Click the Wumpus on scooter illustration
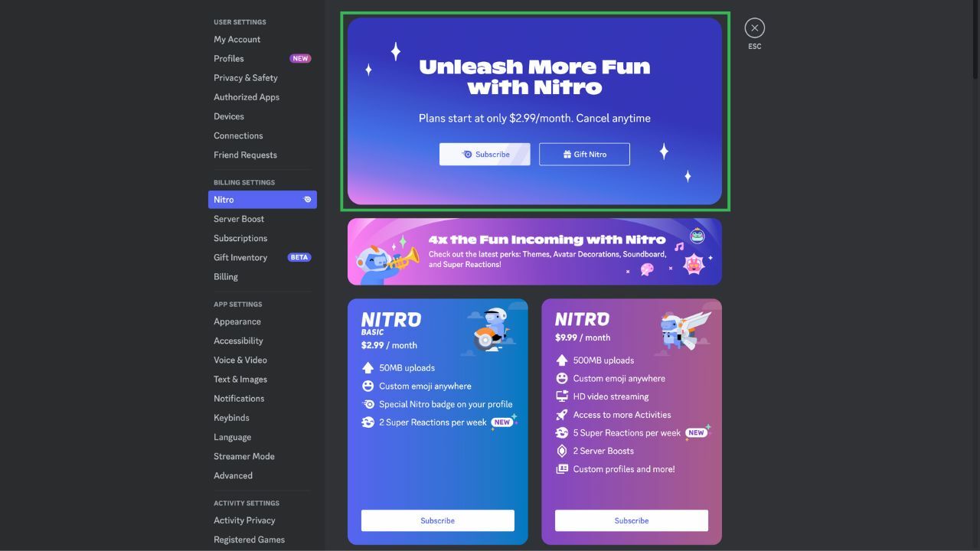 [491, 330]
